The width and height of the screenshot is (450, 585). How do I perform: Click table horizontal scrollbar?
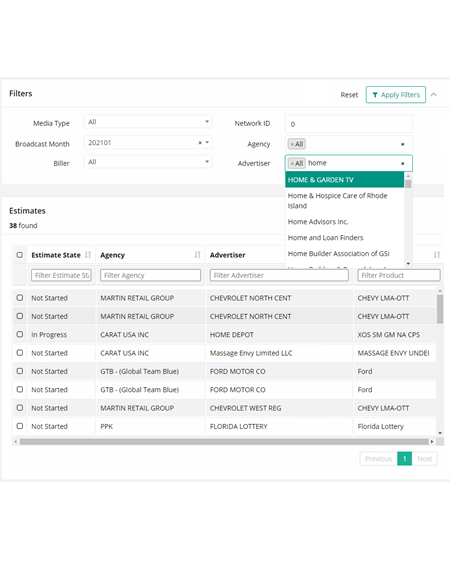click(224, 442)
